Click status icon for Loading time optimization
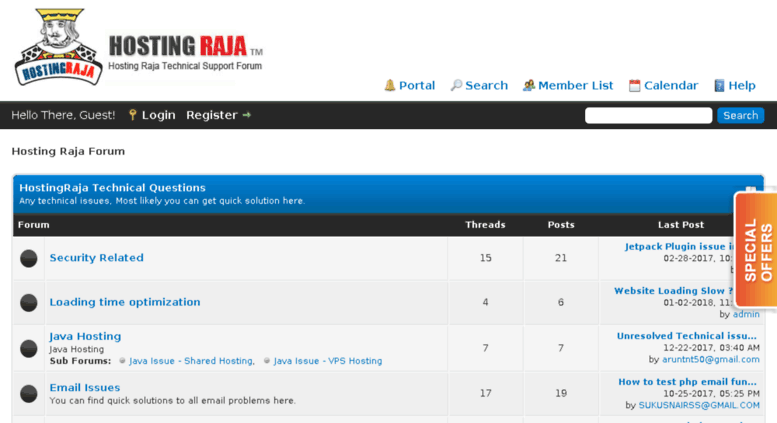The image size is (777, 423). (x=29, y=303)
